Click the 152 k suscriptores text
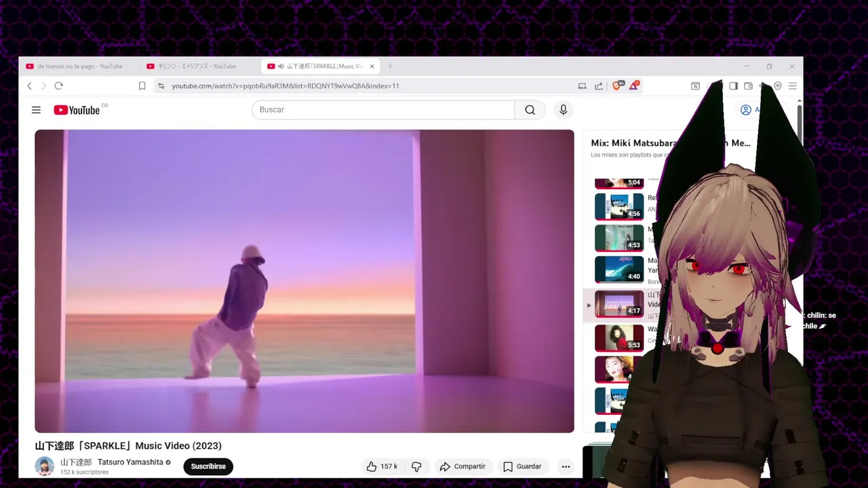The width and height of the screenshot is (868, 488). click(84, 472)
